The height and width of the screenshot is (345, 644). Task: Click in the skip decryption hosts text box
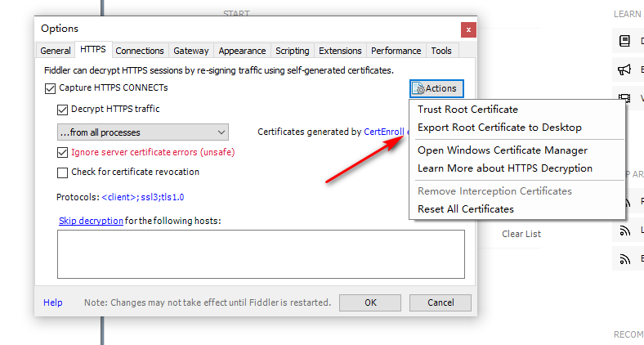click(261, 254)
